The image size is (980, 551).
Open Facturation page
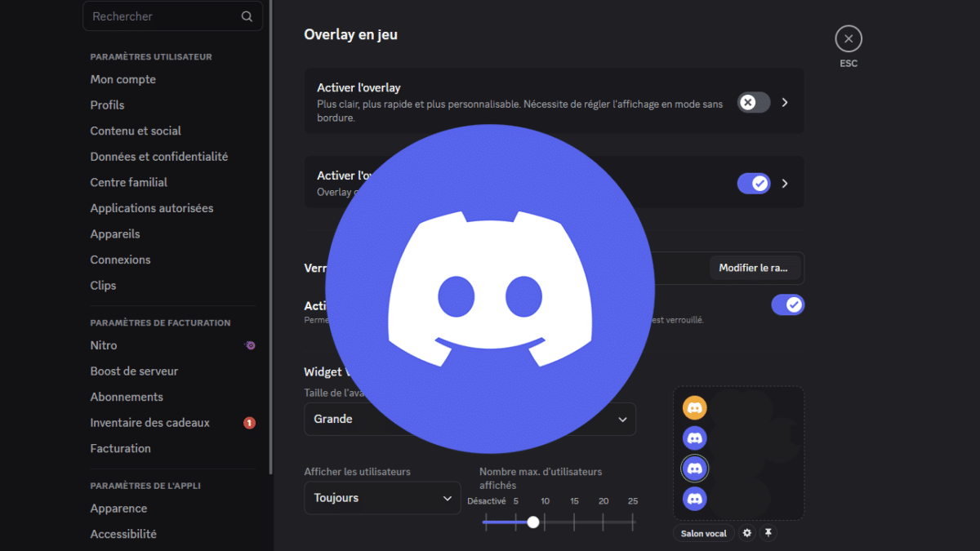point(121,448)
